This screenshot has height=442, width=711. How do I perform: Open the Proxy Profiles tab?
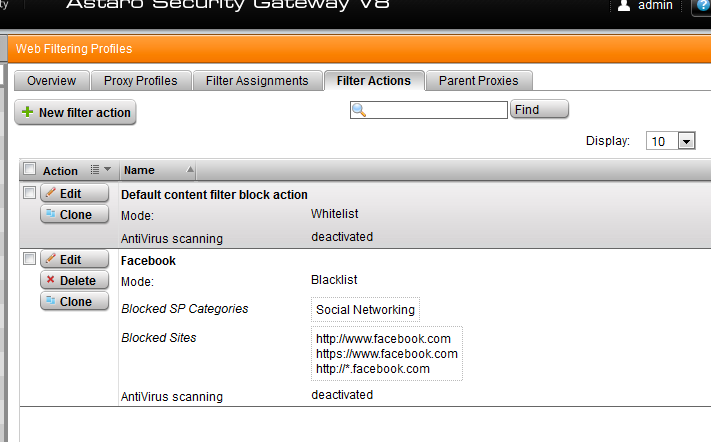click(140, 81)
